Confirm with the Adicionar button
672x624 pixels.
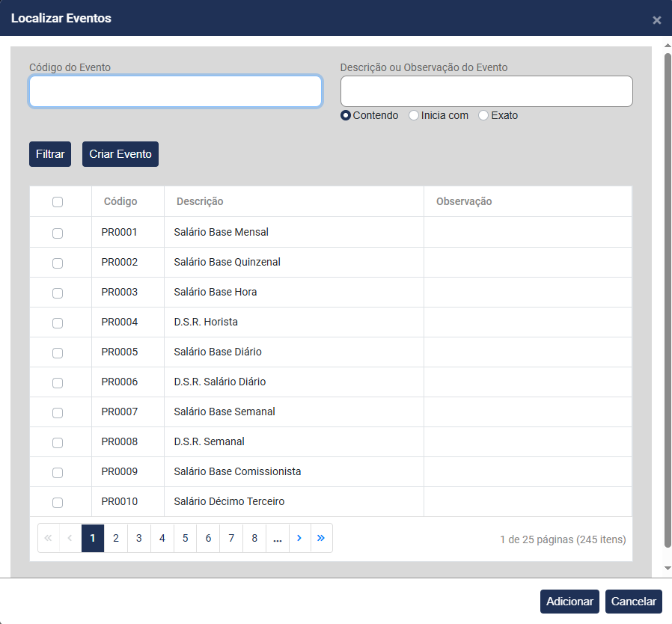point(569,602)
